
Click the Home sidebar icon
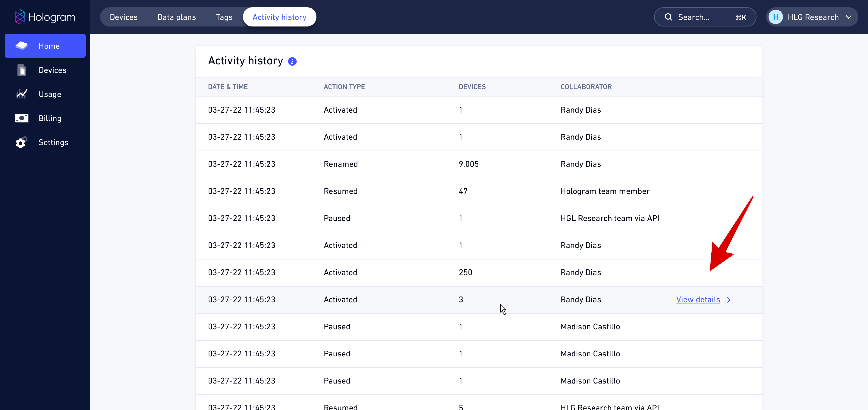pos(22,45)
